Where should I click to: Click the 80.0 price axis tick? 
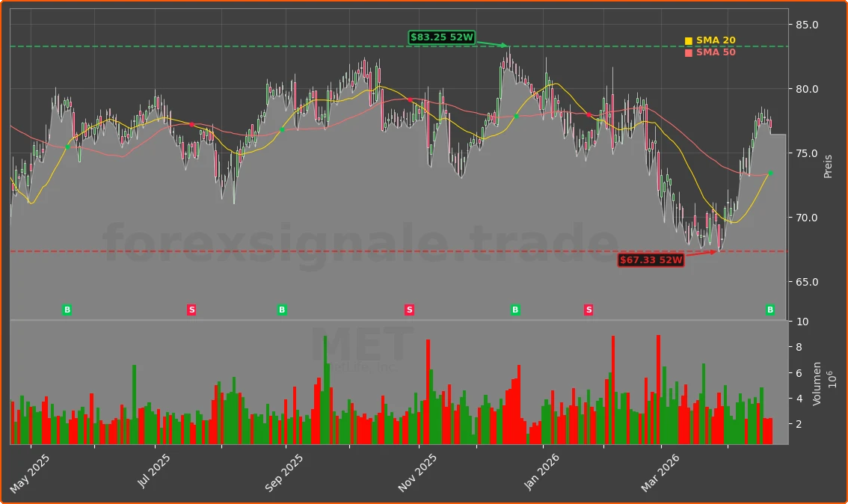(x=806, y=89)
